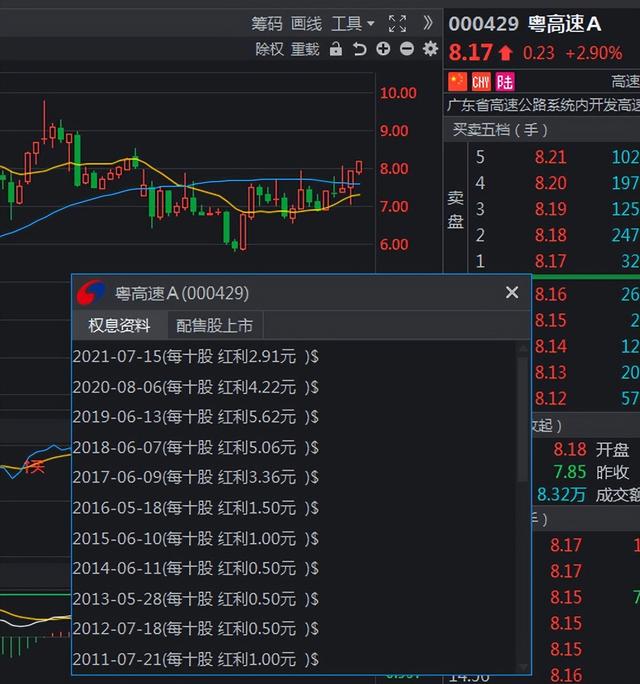
Task: Select the 2021-07-15 dividend record
Action: pos(196,356)
